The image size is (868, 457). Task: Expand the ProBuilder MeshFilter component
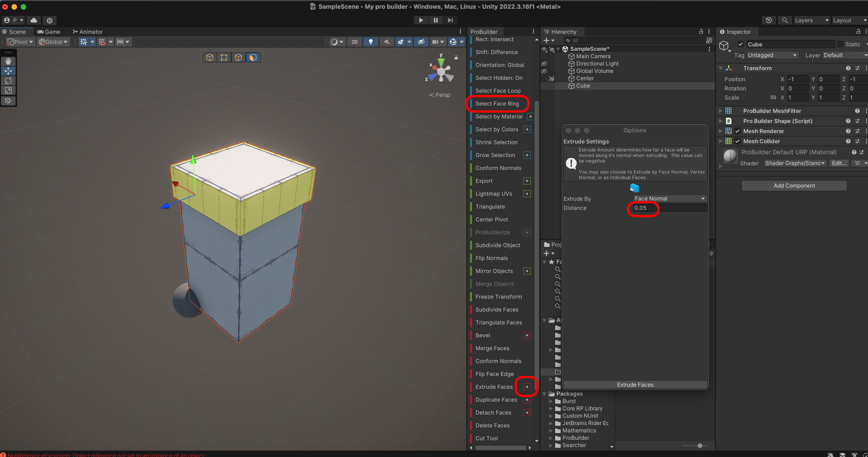click(720, 111)
